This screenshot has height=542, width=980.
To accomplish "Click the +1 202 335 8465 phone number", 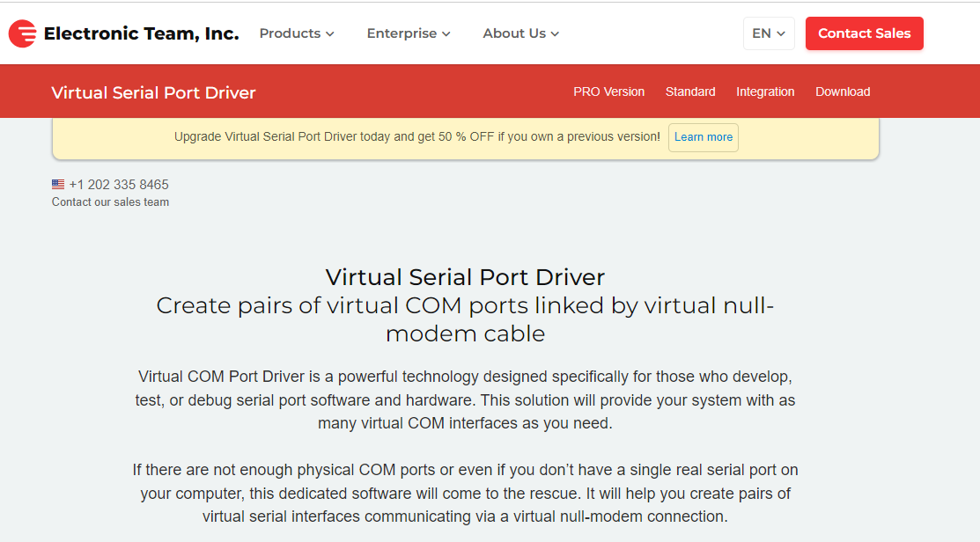I will 119,185.
